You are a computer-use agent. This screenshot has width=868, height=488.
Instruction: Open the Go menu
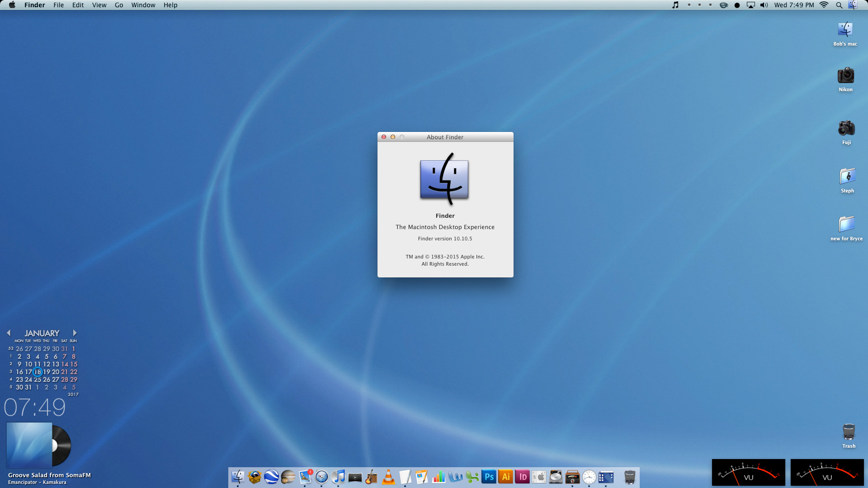pyautogui.click(x=119, y=5)
